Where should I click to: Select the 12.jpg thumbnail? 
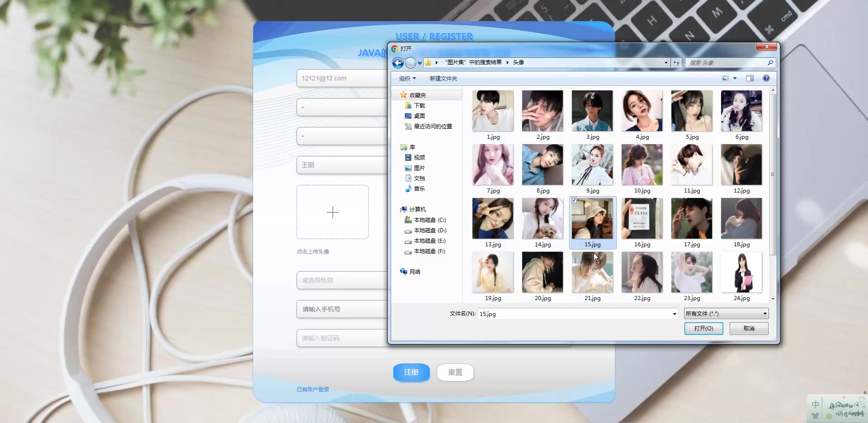point(741,164)
